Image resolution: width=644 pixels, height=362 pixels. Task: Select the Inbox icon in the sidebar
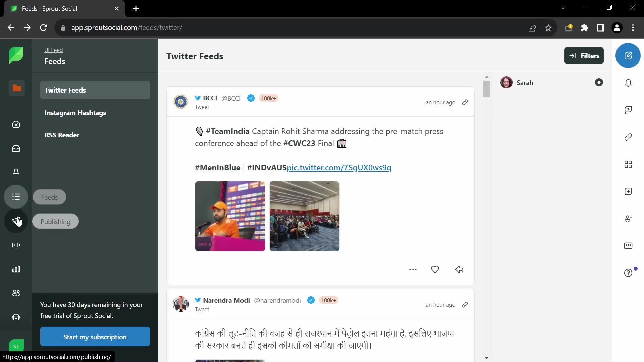click(x=16, y=149)
